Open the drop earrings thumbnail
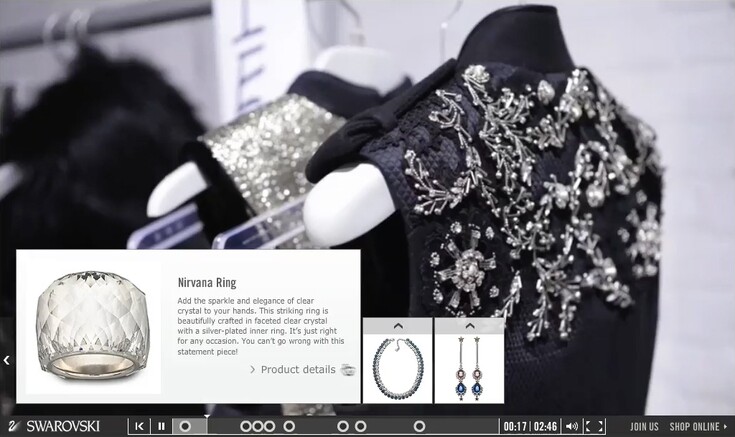Image resolution: width=735 pixels, height=437 pixels. (x=469, y=367)
